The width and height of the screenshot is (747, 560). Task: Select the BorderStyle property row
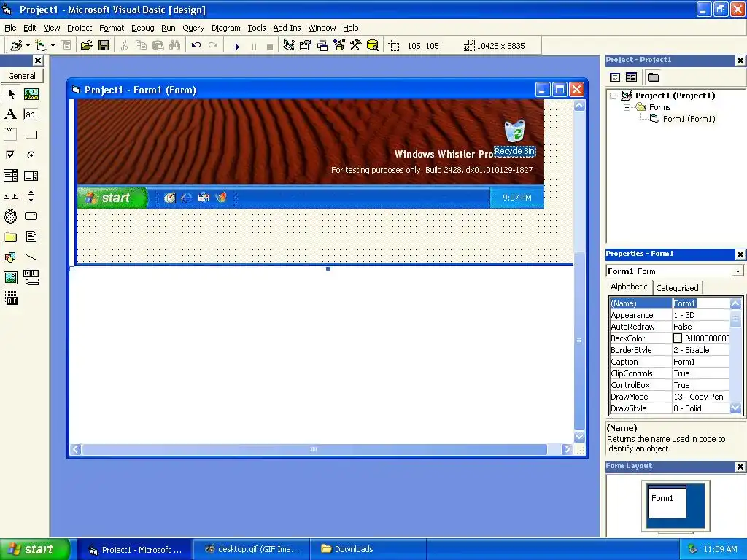point(670,350)
